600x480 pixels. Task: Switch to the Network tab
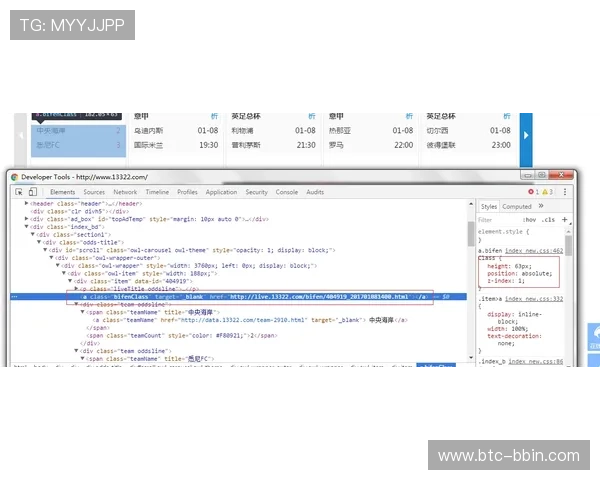tap(125, 191)
